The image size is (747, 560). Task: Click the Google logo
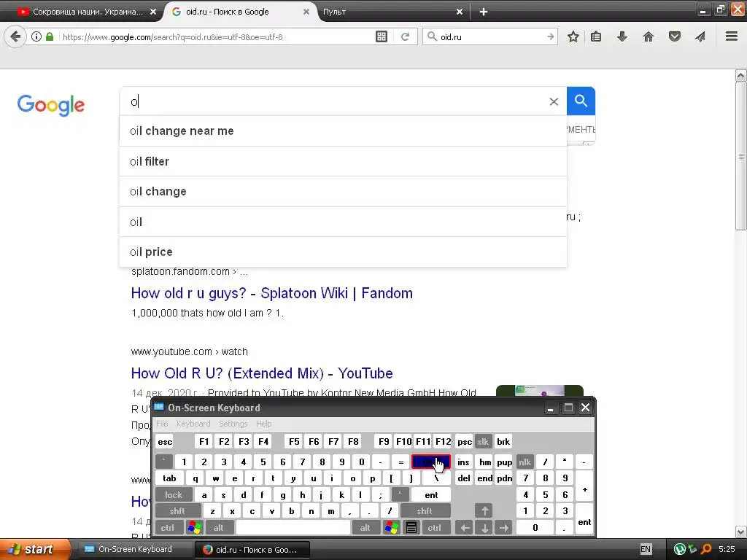tap(51, 105)
